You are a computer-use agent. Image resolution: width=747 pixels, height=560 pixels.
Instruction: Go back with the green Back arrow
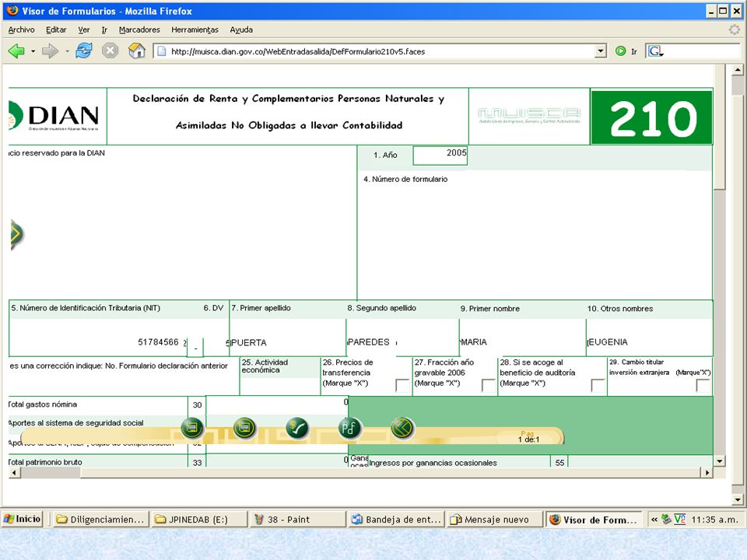(16, 51)
